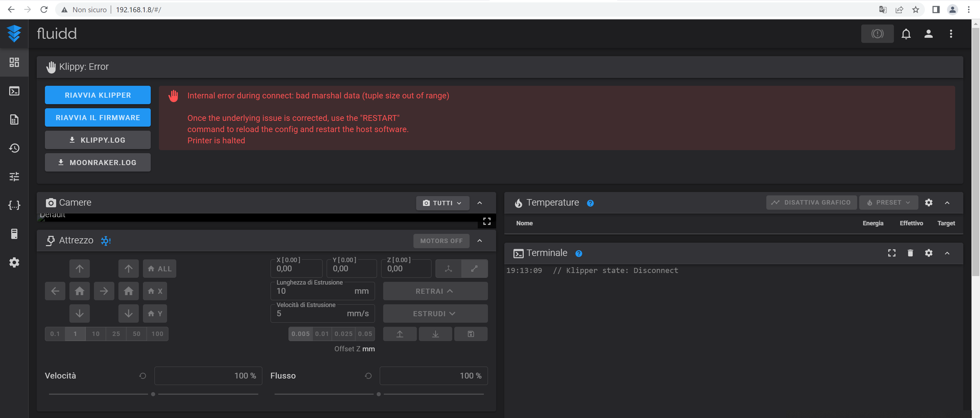Click the emergency stop icon in header

[x=877, y=34]
